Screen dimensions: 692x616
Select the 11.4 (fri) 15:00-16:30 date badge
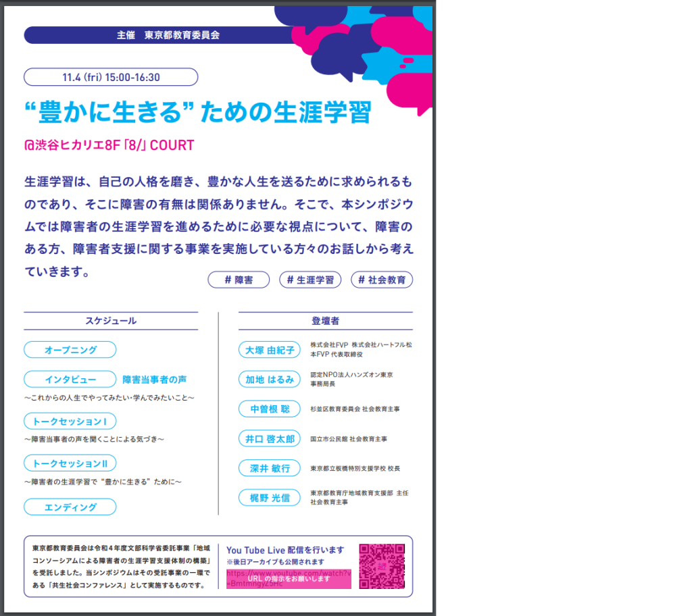pos(110,77)
